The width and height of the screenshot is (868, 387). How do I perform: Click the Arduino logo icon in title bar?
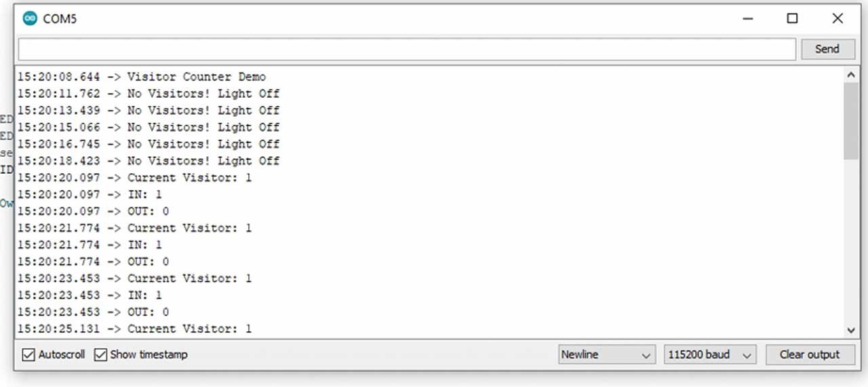coord(30,19)
